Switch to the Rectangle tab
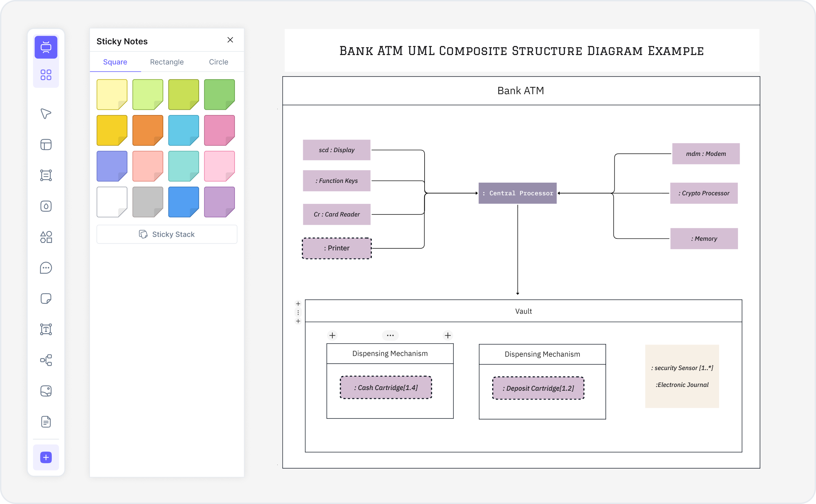This screenshot has width=816, height=504. (x=167, y=62)
